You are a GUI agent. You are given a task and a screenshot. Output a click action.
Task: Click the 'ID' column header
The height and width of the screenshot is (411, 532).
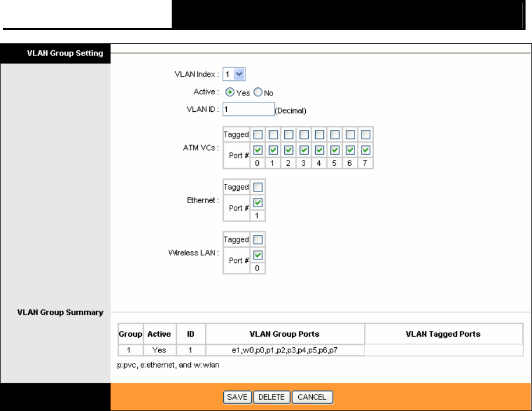[190, 334]
